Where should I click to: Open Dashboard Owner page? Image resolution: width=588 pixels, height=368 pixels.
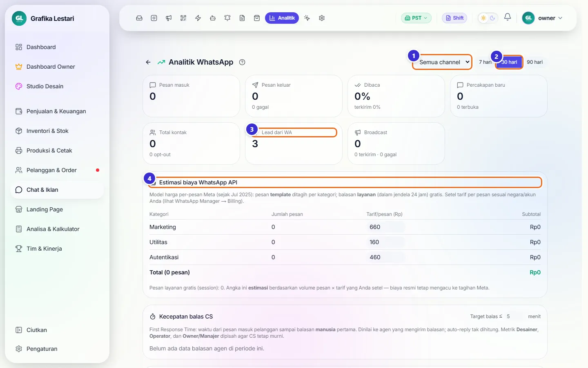[57, 67]
